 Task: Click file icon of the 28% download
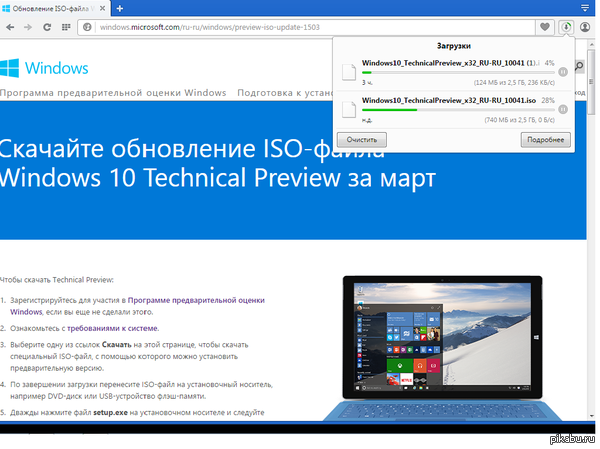(349, 109)
